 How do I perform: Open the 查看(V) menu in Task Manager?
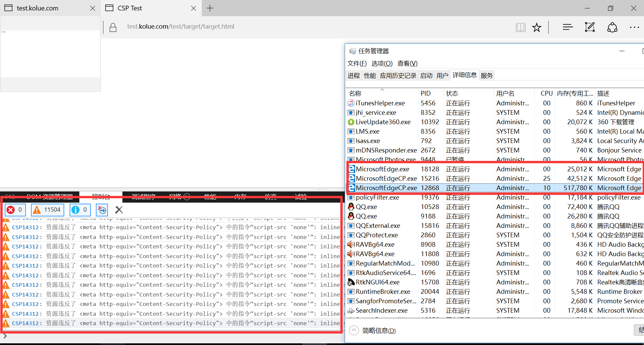click(407, 64)
